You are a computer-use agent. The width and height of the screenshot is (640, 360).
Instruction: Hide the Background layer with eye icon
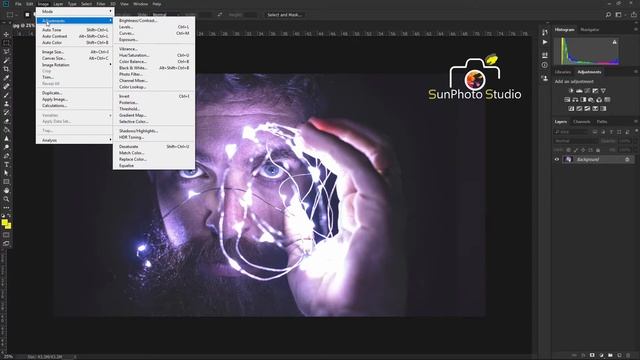[x=557, y=160]
